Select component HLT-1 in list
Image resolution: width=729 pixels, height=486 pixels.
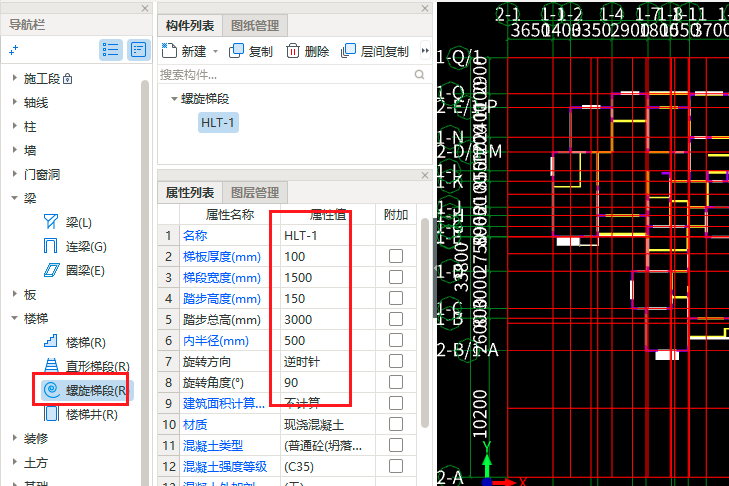click(x=218, y=122)
